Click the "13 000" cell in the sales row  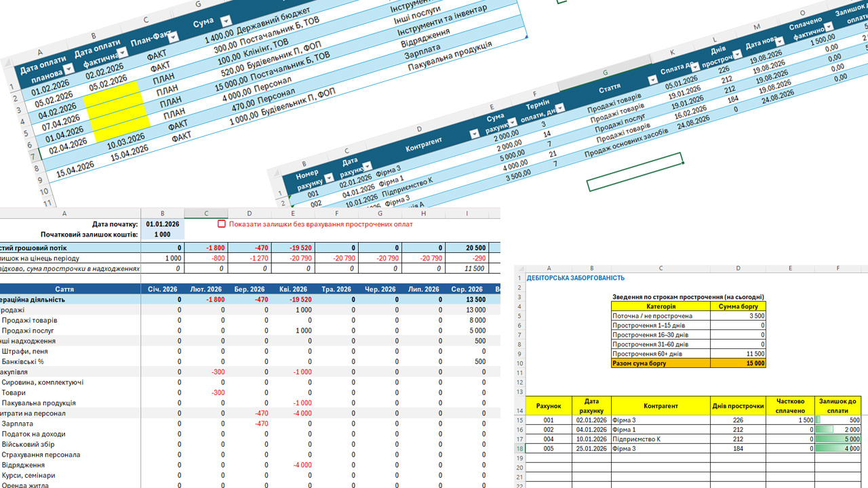pyautogui.click(x=467, y=310)
